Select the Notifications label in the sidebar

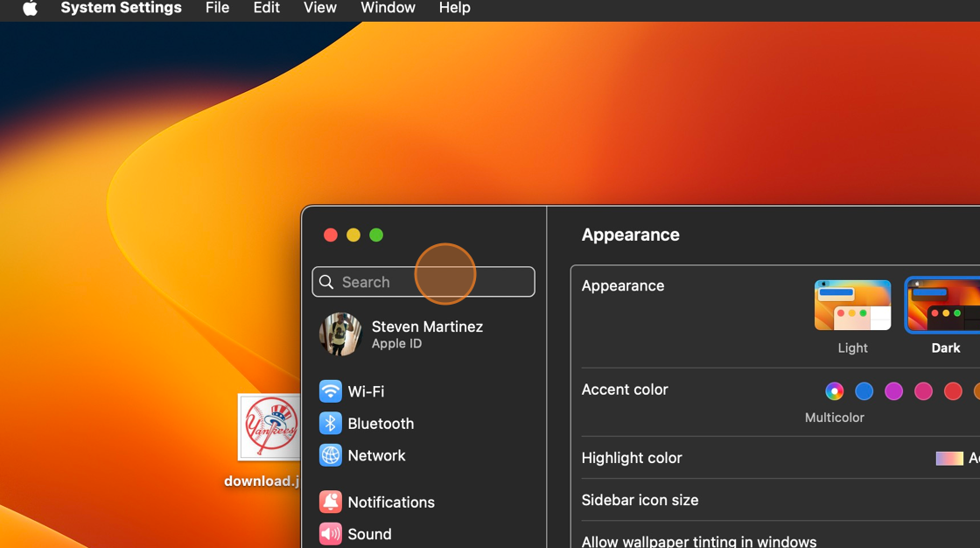pyautogui.click(x=391, y=502)
